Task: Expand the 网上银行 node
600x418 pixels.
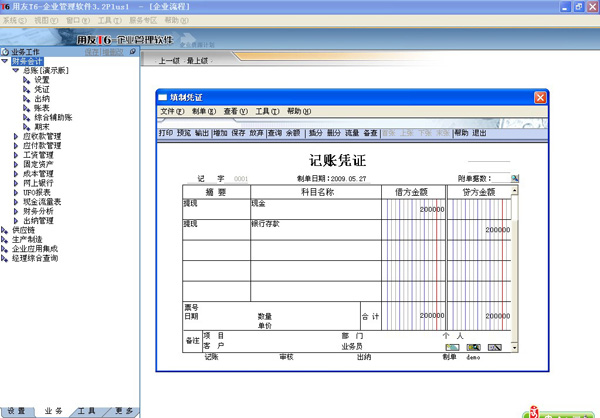Action: [16, 183]
